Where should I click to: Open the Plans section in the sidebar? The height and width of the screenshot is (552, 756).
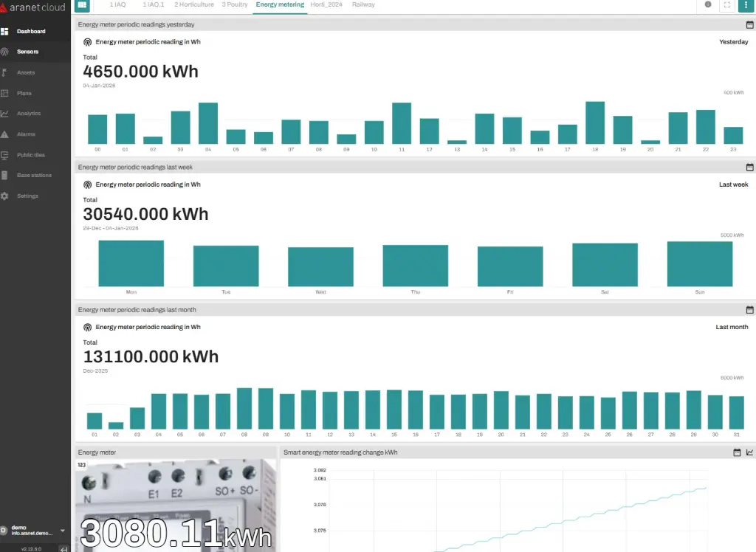click(26, 92)
